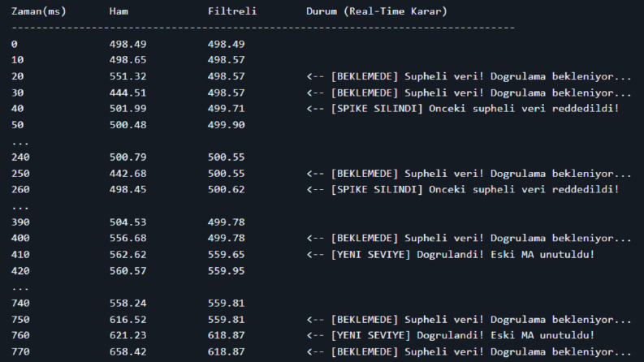The image size is (644, 362).
Task: Select raw value 551.32
Action: coord(128,76)
